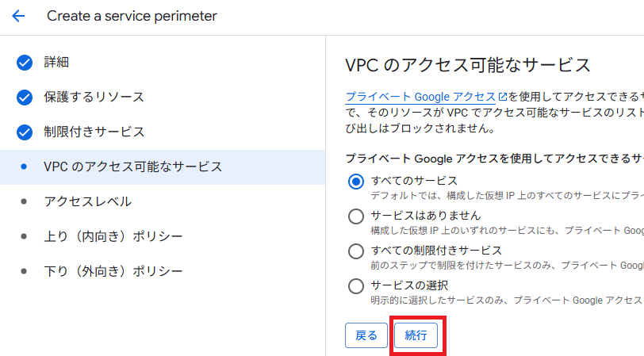Screen dimensions: 644x356
Task: Click the external link icon beside プライベート Google アクセス
Action: (x=502, y=97)
